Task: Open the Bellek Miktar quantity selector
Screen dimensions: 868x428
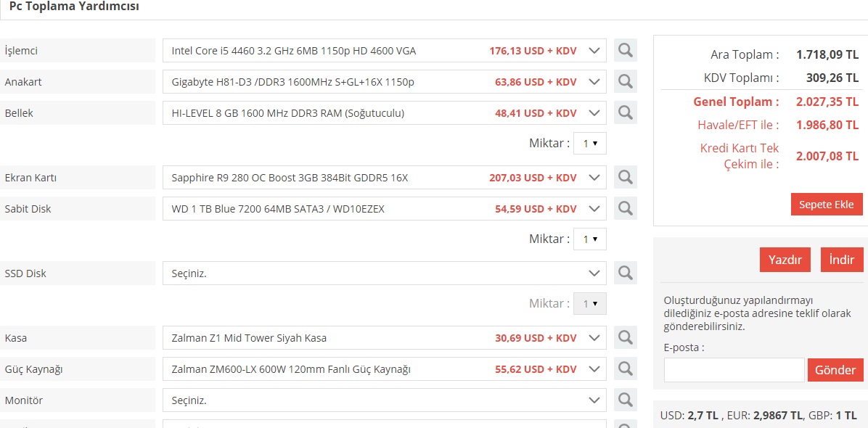Action: point(589,144)
